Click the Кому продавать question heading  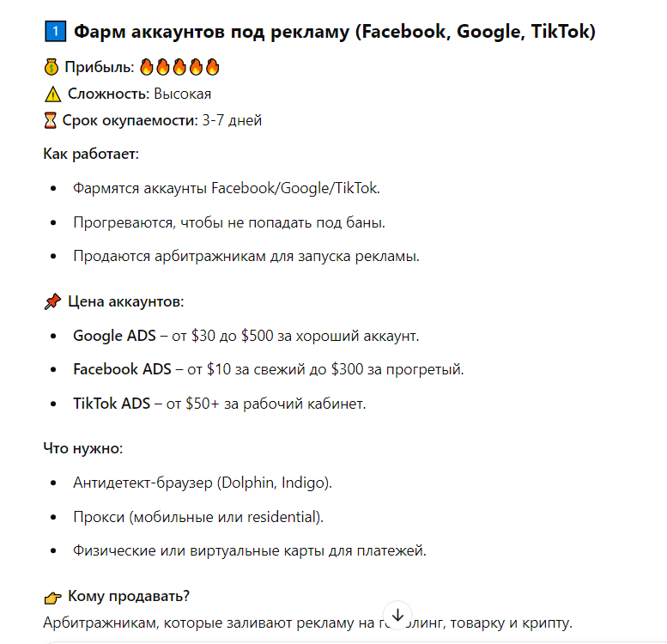[x=129, y=597]
